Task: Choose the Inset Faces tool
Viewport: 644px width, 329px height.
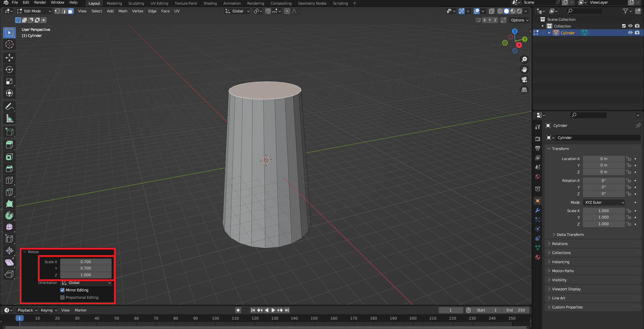Action: (9, 157)
